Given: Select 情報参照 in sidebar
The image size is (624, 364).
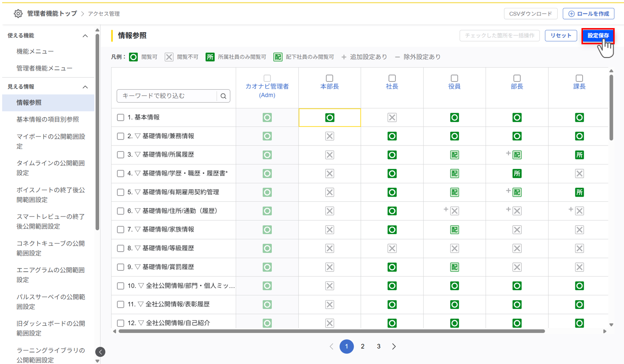Looking at the screenshot, I should (48, 103).
